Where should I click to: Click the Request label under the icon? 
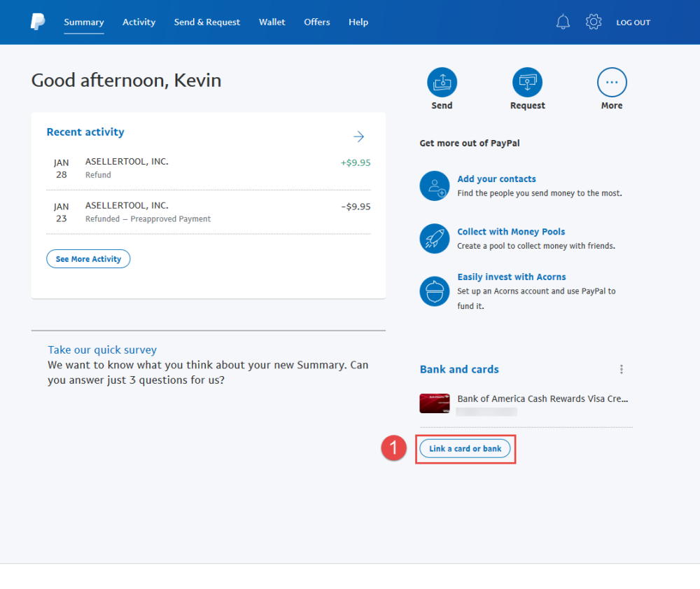(x=528, y=105)
